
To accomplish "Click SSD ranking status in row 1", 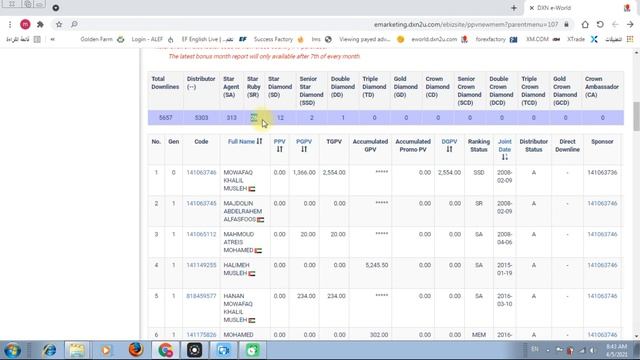I will point(479,172).
